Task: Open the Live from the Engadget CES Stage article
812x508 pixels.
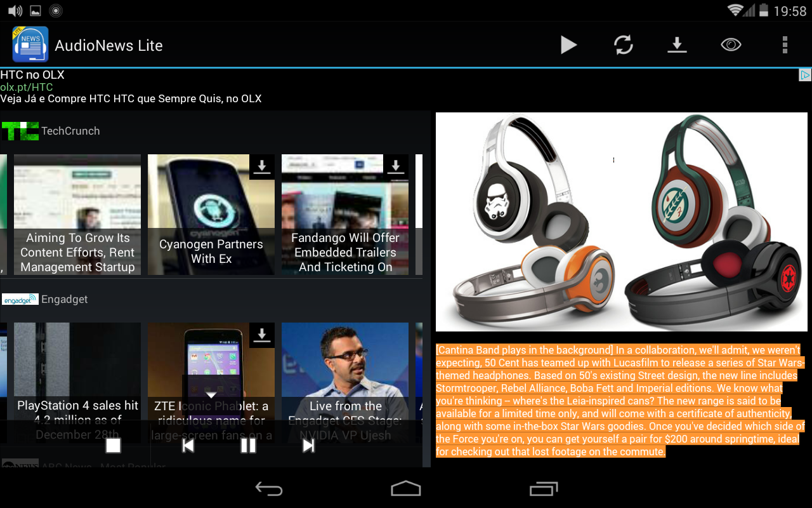Action: point(345,383)
